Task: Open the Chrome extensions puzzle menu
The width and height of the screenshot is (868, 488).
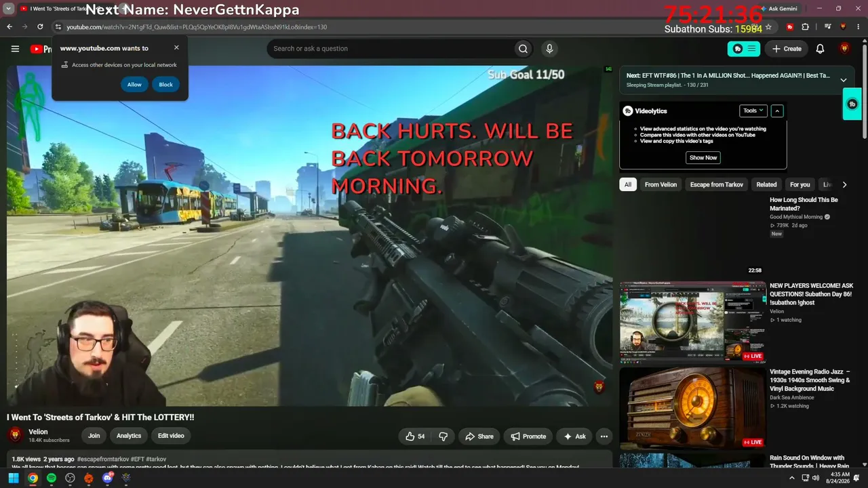Action: [x=805, y=27]
